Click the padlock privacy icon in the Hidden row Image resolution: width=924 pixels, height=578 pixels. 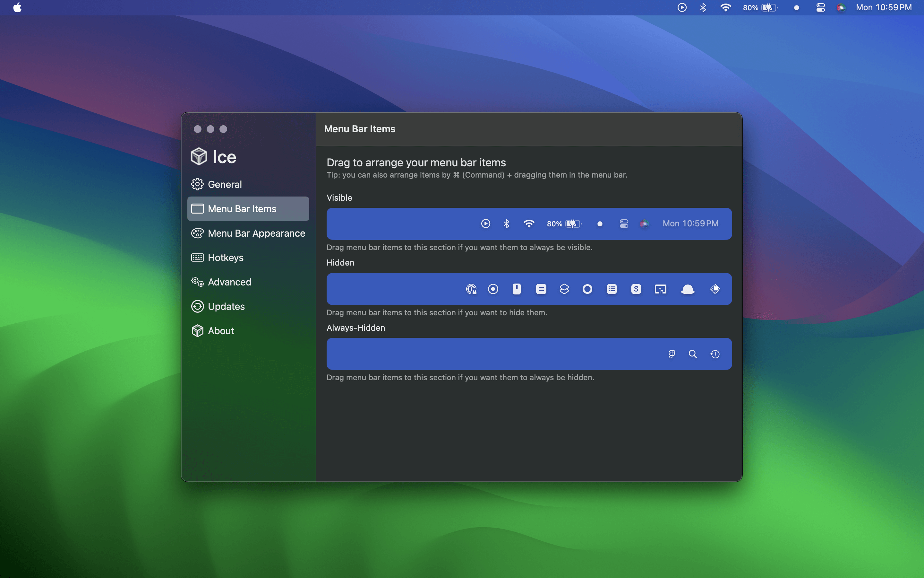tap(472, 289)
